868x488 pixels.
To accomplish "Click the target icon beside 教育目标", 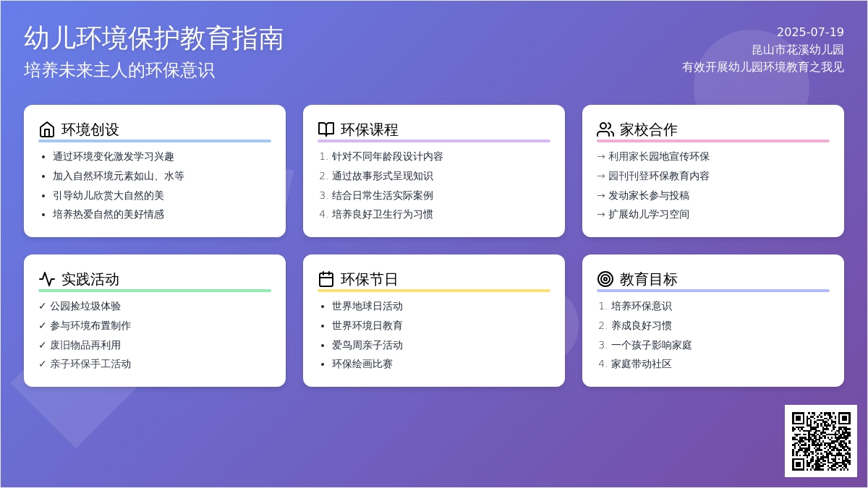I will (x=605, y=279).
